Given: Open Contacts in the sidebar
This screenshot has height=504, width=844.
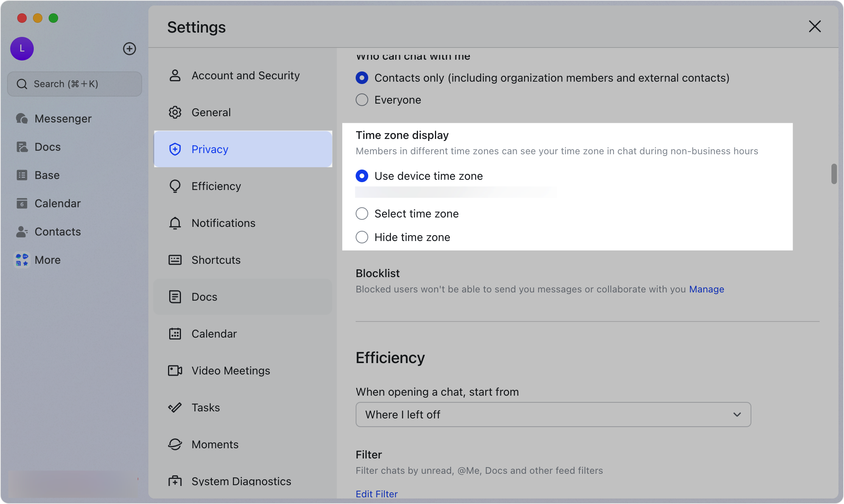Looking at the screenshot, I should tap(58, 232).
